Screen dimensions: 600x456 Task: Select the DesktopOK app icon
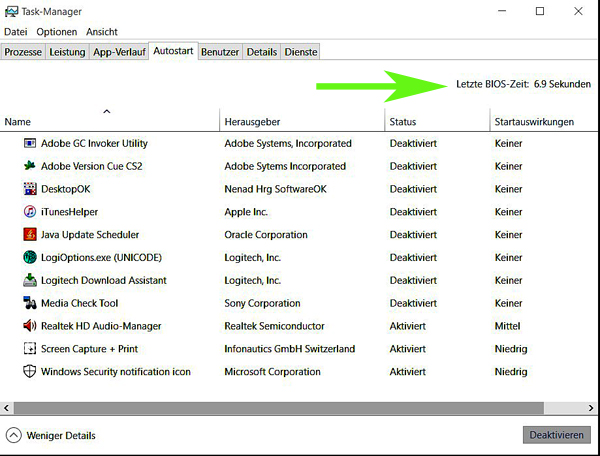30,189
